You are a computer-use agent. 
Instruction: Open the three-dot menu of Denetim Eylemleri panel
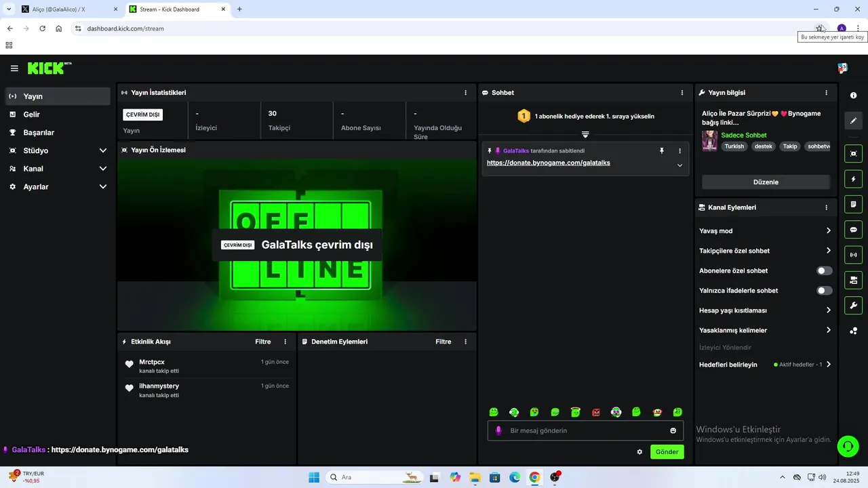tap(465, 342)
